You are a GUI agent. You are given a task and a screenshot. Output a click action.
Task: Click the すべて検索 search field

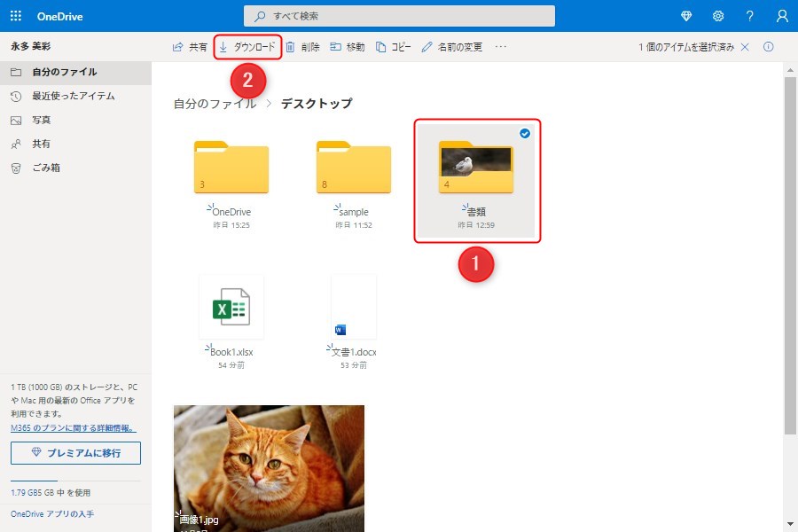[399, 16]
